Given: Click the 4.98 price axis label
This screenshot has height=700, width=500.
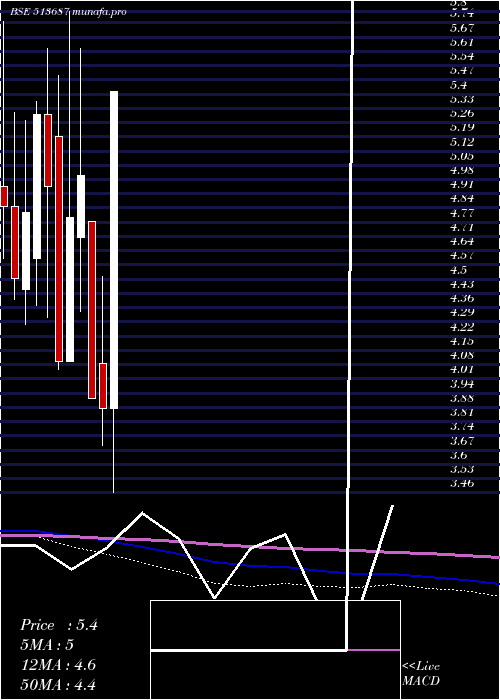Looking at the screenshot, I should [x=462, y=171].
